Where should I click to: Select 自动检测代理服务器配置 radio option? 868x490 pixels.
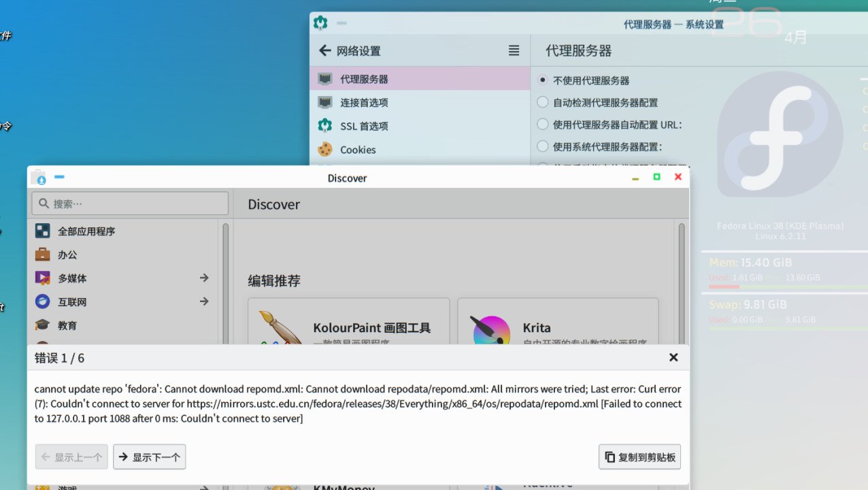tap(543, 103)
